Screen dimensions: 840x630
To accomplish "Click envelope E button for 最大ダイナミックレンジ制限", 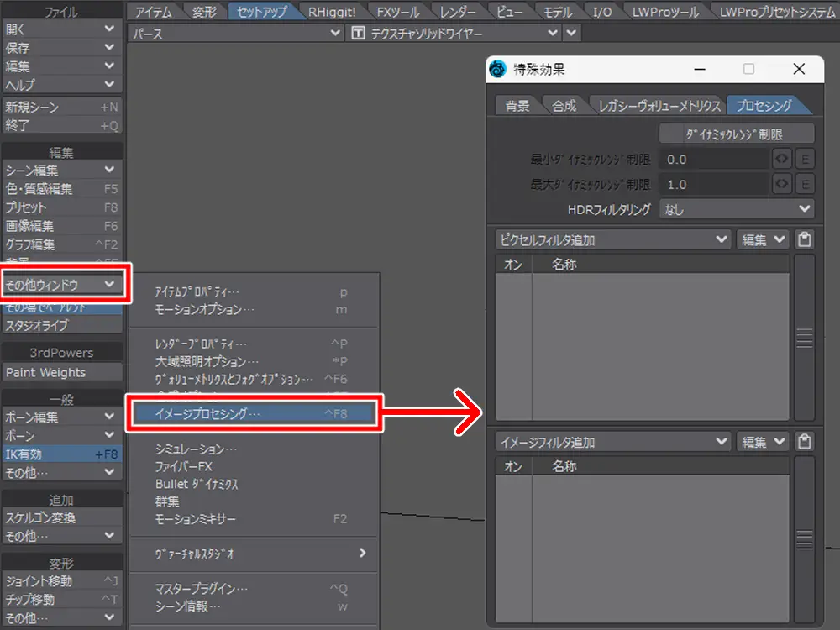I will 804,185.
